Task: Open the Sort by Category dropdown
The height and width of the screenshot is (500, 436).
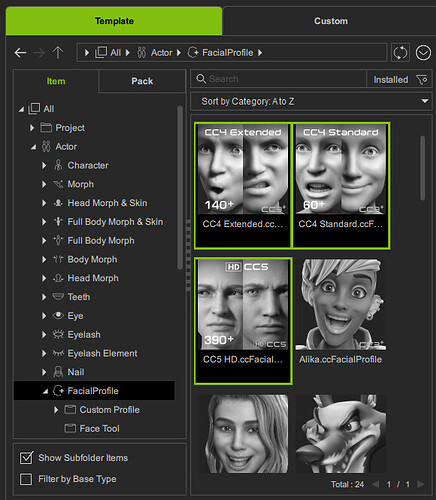Action: [311, 101]
